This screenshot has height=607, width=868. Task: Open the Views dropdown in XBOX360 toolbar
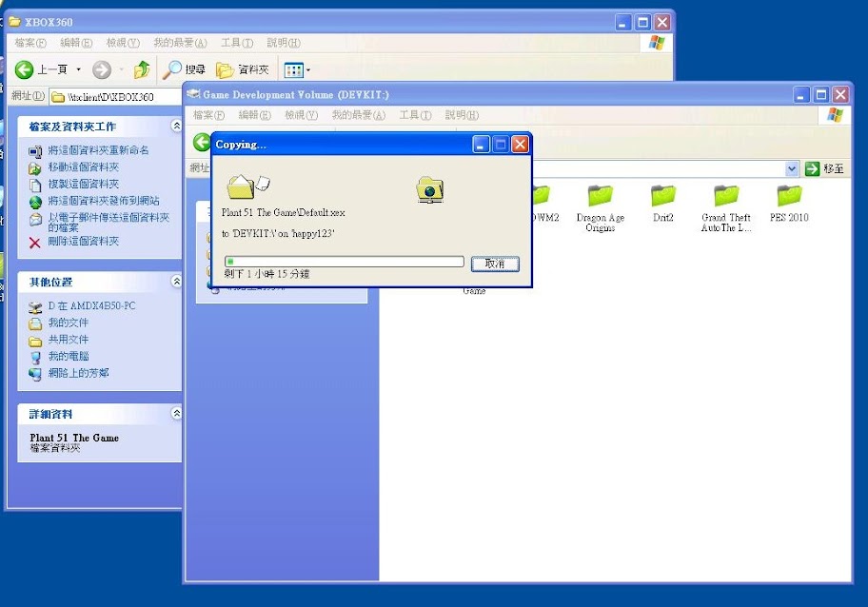[x=297, y=70]
